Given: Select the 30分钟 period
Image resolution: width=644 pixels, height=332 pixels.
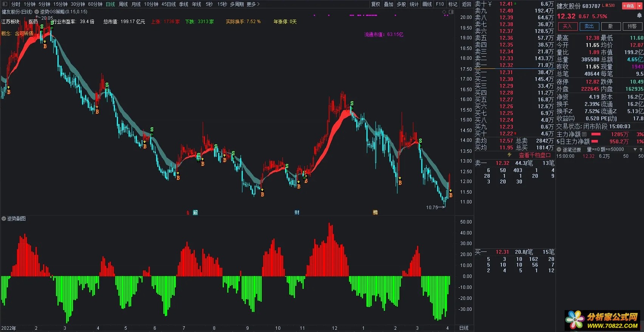Looking at the screenshot, I should point(78,4).
